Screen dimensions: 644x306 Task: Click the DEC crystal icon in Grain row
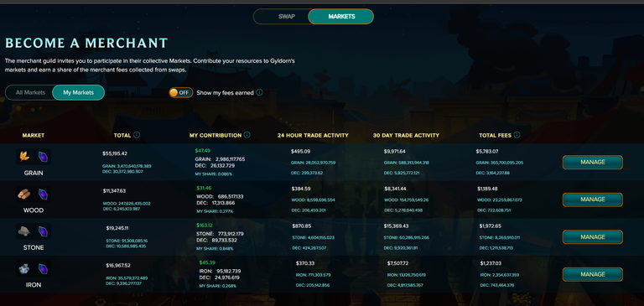(43, 156)
